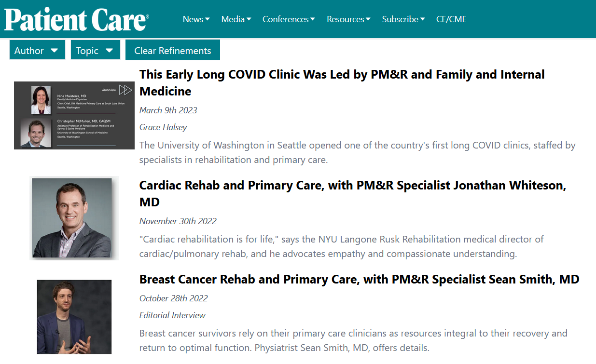Click the Patient Care logo
The height and width of the screenshot is (364, 596).
coord(77,19)
